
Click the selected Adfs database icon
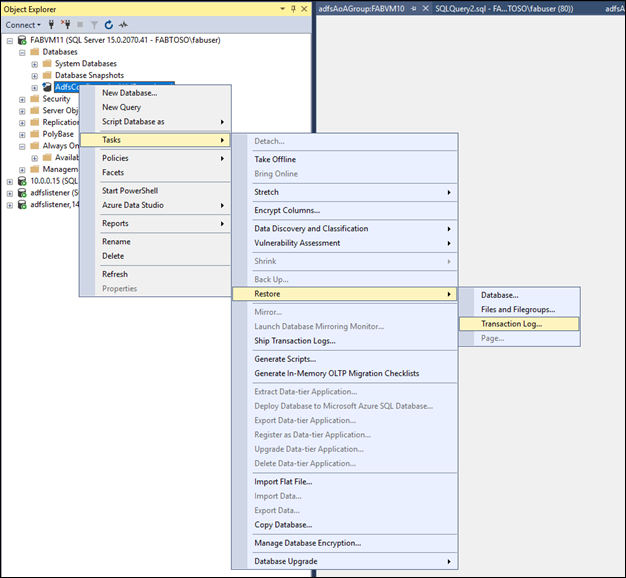[x=47, y=87]
